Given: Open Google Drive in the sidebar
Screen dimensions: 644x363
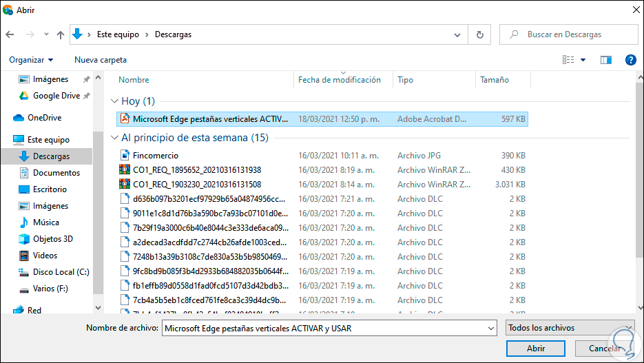Looking at the screenshot, I should click(x=56, y=96).
